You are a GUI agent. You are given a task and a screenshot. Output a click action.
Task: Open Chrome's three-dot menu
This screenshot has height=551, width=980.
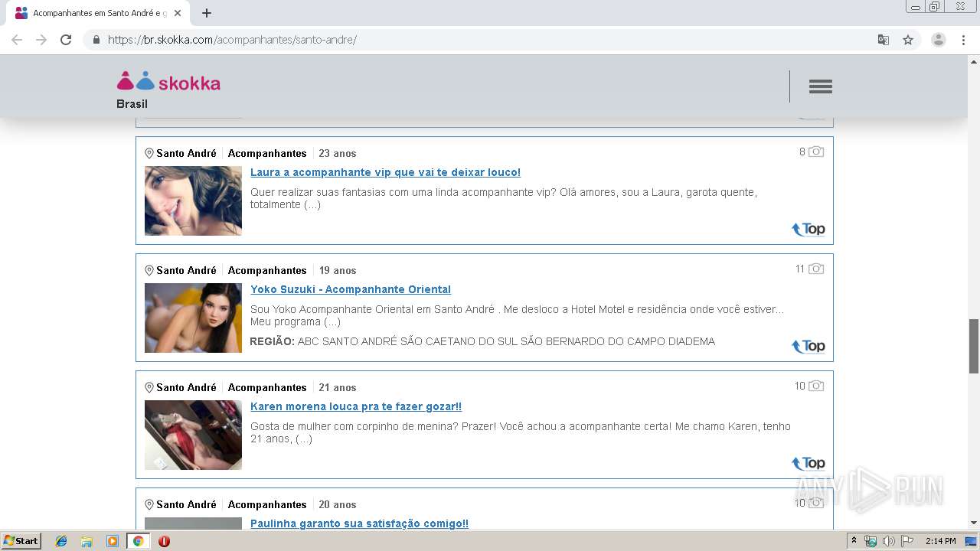(x=964, y=40)
